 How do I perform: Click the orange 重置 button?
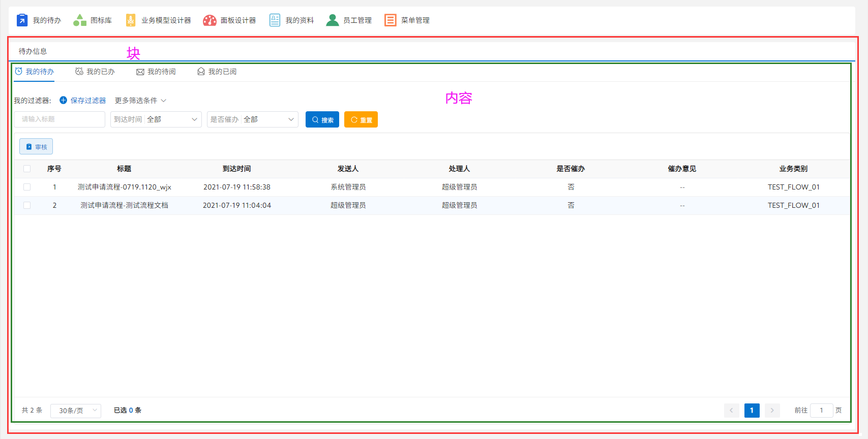(x=361, y=119)
